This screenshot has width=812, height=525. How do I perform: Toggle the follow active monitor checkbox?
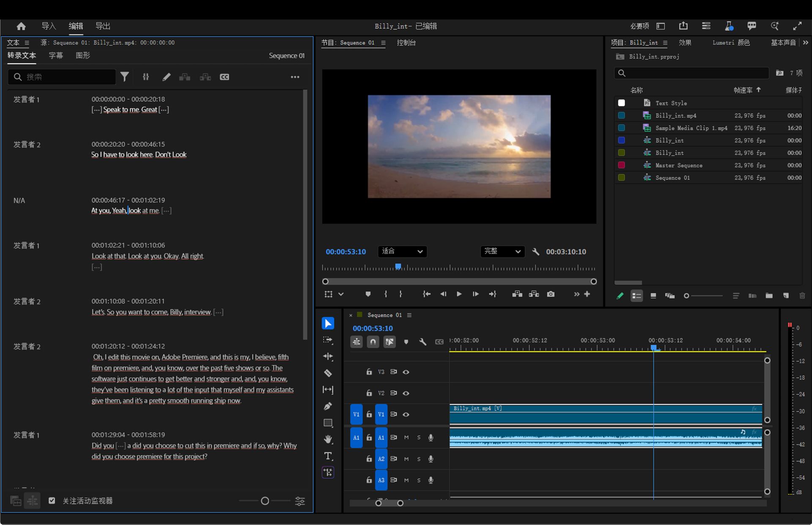click(x=52, y=501)
